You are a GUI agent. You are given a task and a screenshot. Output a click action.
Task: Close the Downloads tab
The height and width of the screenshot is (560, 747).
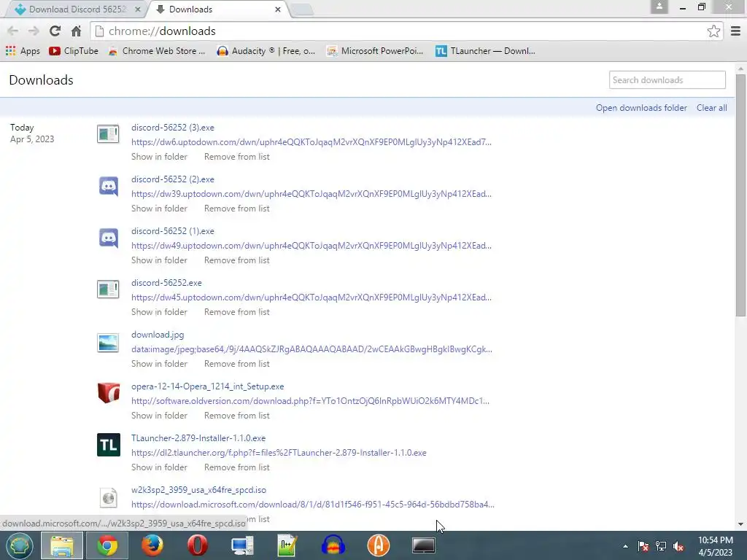point(278,9)
